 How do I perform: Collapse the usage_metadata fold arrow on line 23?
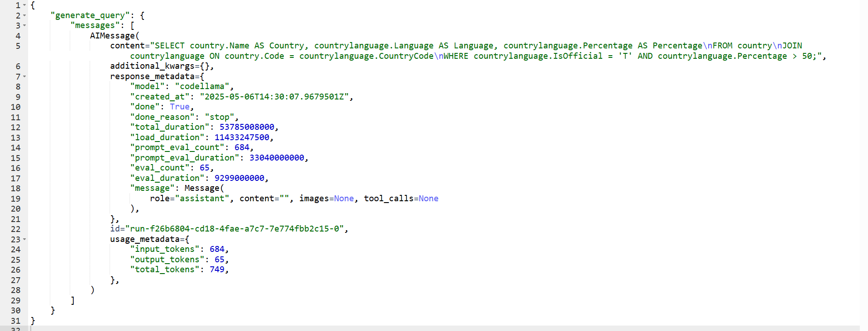24,240
